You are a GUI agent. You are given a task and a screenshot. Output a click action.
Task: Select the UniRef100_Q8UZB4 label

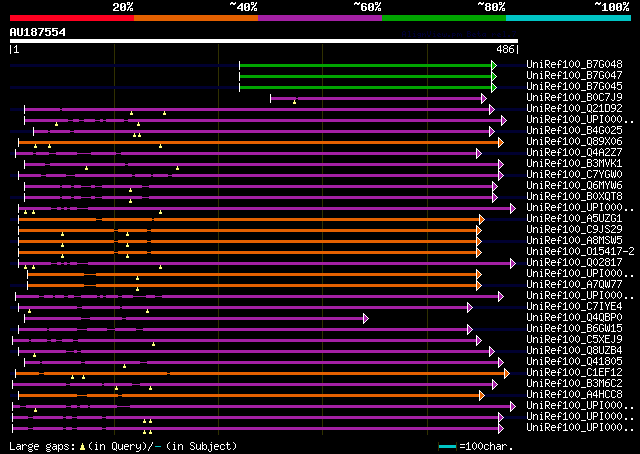coord(574,351)
